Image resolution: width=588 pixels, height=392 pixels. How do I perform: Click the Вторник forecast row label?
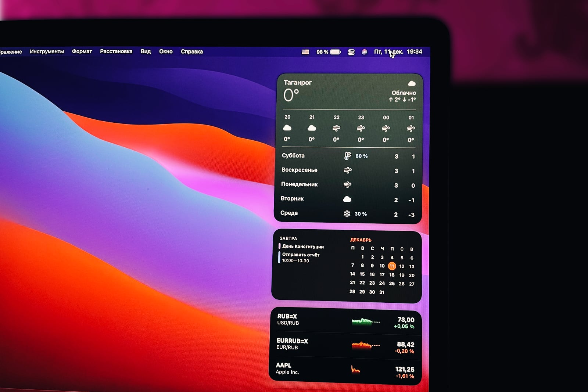[292, 198]
